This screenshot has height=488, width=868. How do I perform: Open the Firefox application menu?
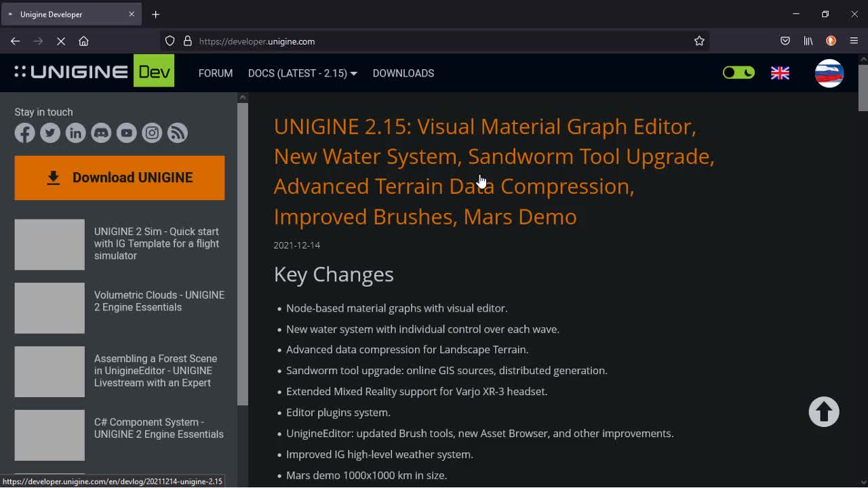coord(854,41)
